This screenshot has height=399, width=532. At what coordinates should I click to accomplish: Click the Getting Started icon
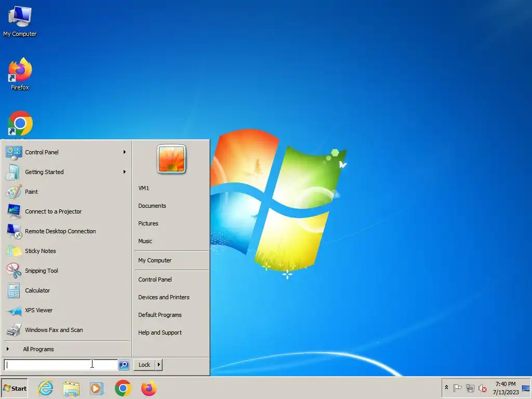pyautogui.click(x=13, y=172)
